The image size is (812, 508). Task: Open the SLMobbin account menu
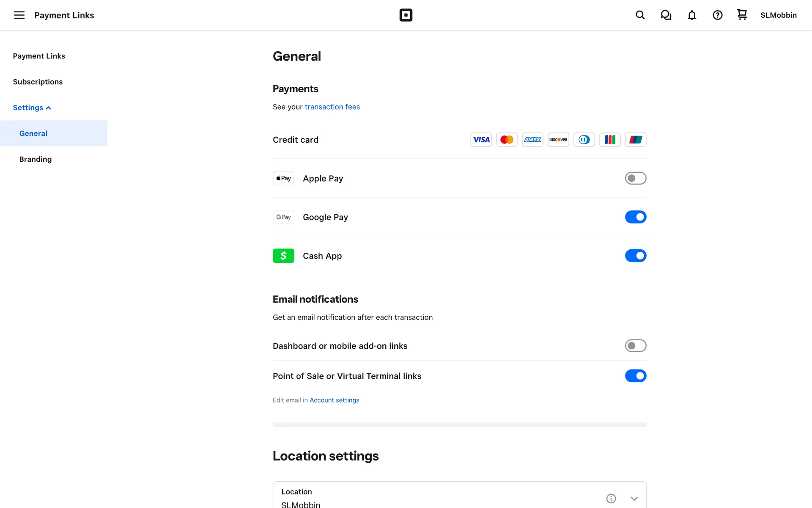[x=778, y=15]
